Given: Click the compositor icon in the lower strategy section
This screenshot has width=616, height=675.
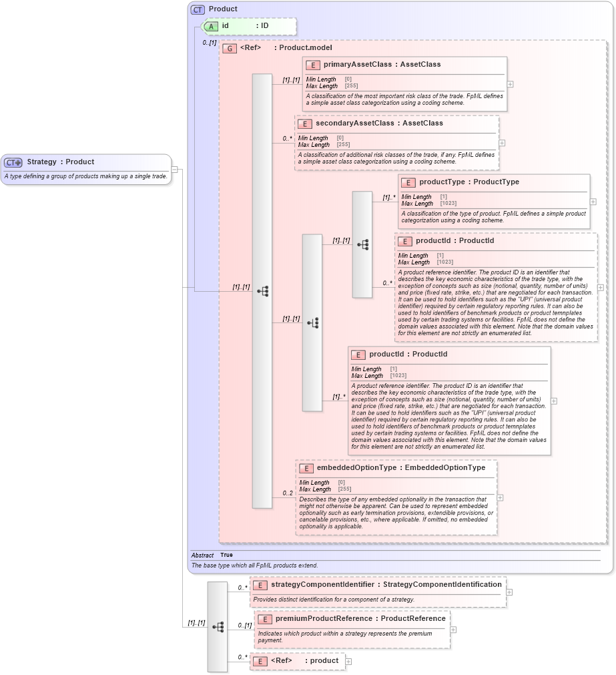Looking at the screenshot, I should click(217, 625).
